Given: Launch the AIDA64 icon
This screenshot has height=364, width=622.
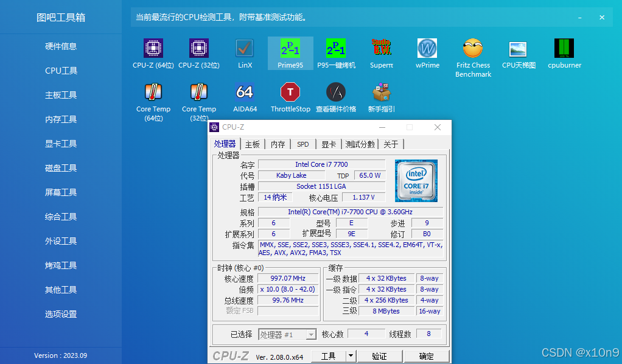Looking at the screenshot, I should click(245, 92).
